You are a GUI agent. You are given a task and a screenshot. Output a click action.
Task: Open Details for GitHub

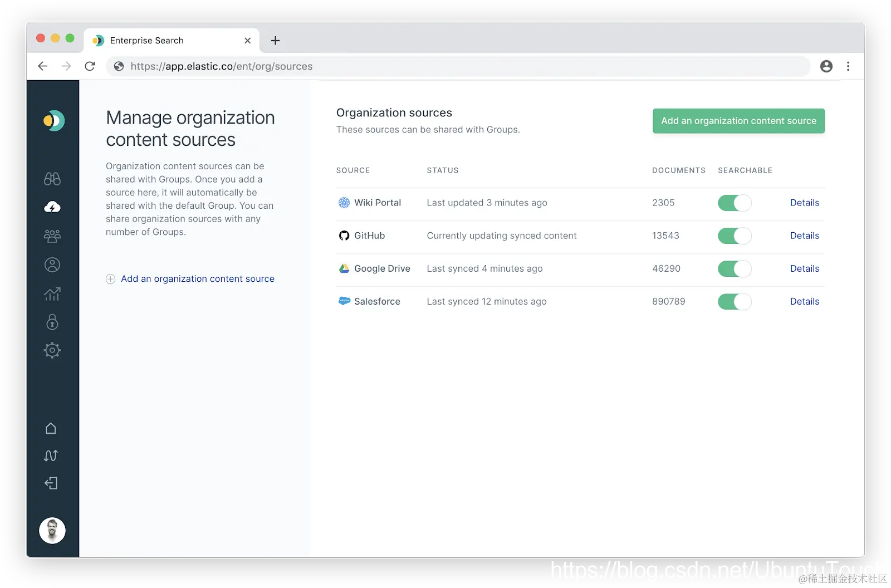coord(805,236)
